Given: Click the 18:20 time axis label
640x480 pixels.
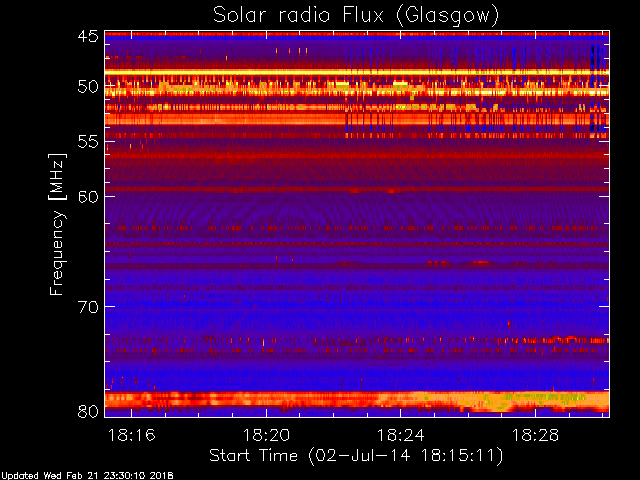Looking at the screenshot, I should tap(267, 435).
